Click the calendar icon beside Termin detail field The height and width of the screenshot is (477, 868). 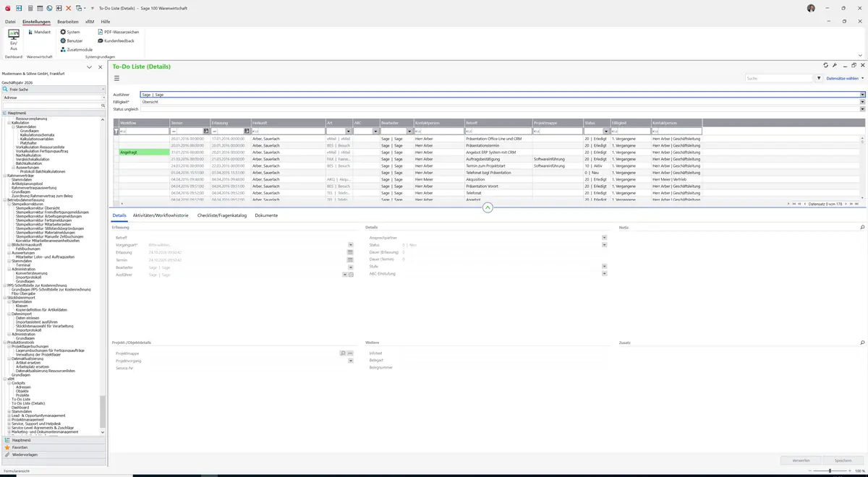tap(350, 259)
